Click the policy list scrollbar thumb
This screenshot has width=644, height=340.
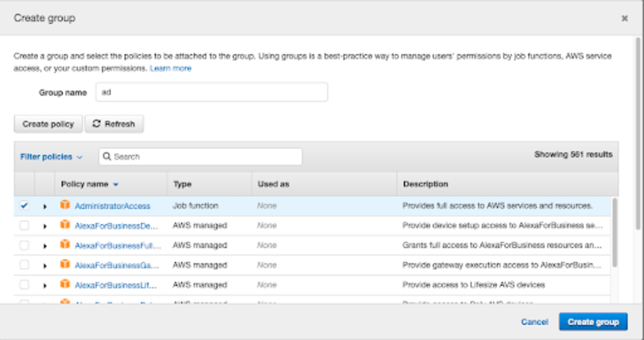(x=615, y=233)
